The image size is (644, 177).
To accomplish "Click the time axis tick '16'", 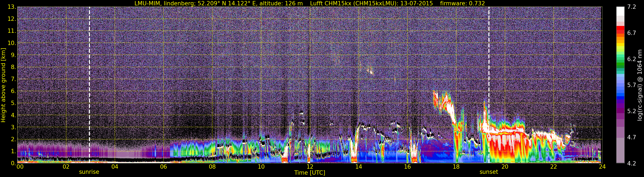I will pyautogui.click(x=407, y=167).
